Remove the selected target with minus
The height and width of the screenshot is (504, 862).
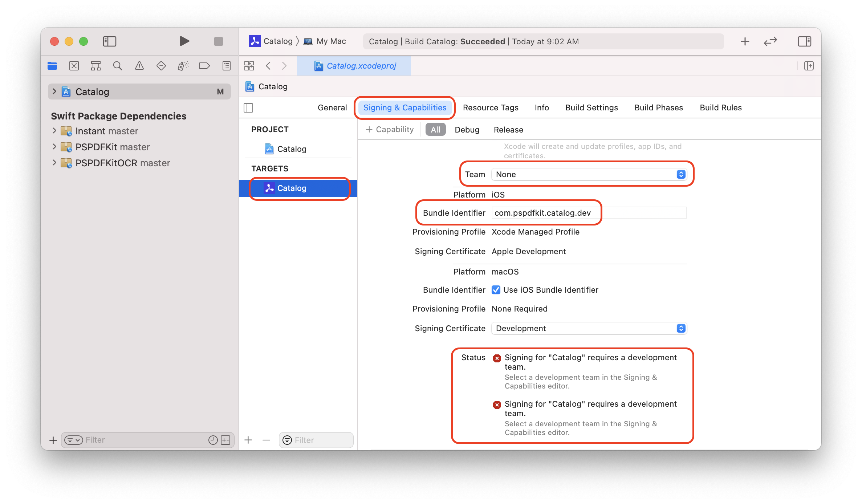pos(266,440)
